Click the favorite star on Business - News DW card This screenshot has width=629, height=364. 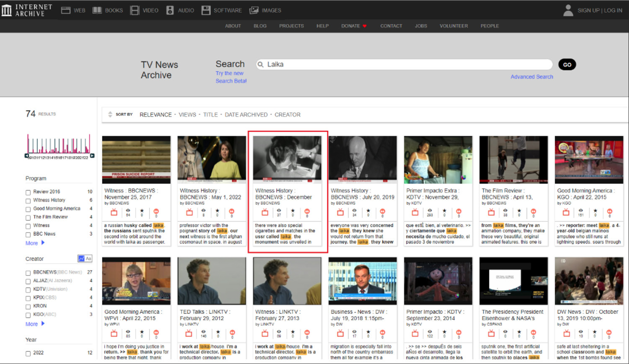[x=368, y=332]
